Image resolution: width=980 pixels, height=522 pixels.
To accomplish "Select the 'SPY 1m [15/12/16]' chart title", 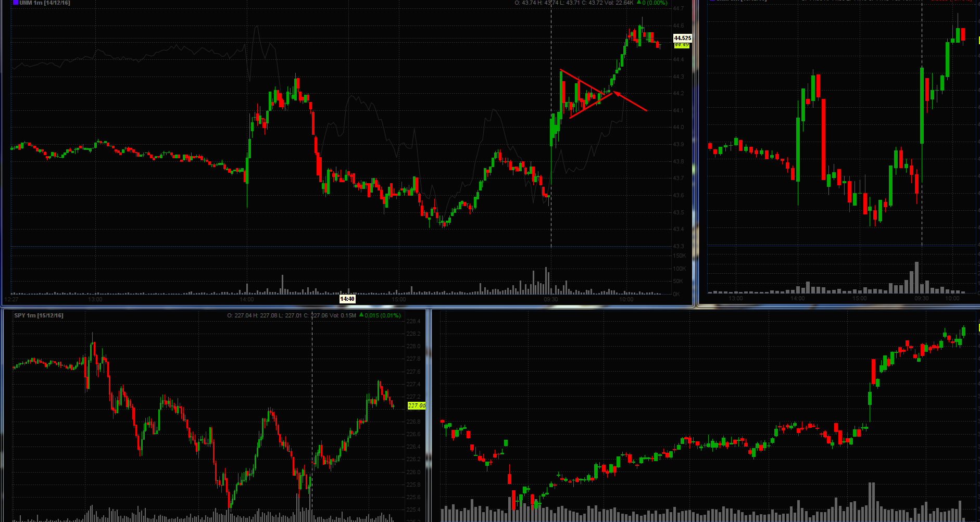I will (39, 315).
